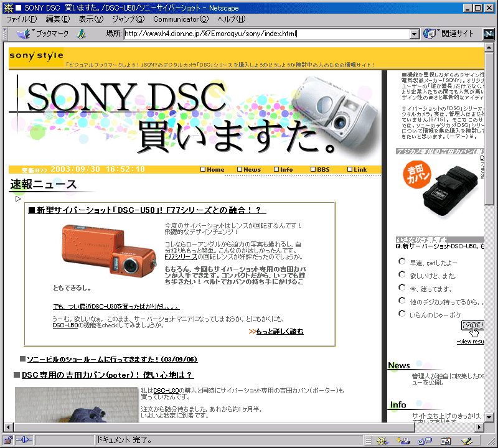The image size is (498, 448).
Task: Click the horizontal scrollbar right arrow
Action: [479, 427]
